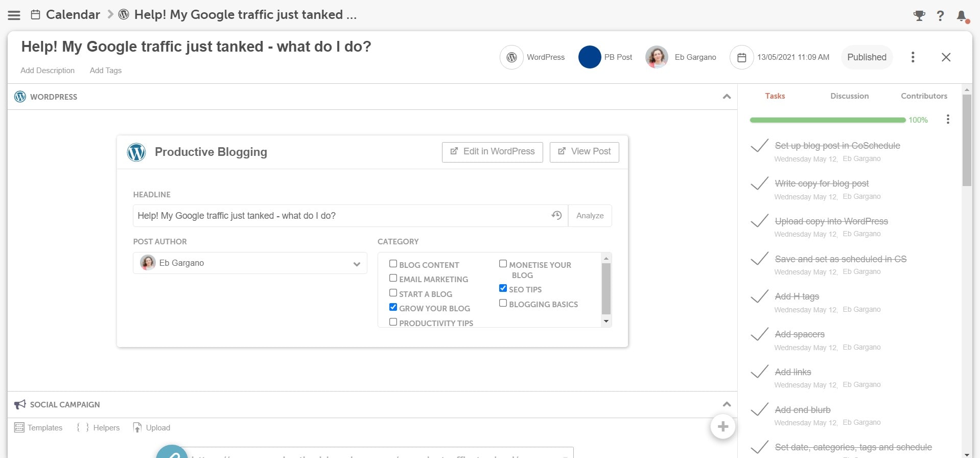Open social Templates
Image resolution: width=980 pixels, height=458 pixels.
(x=38, y=427)
